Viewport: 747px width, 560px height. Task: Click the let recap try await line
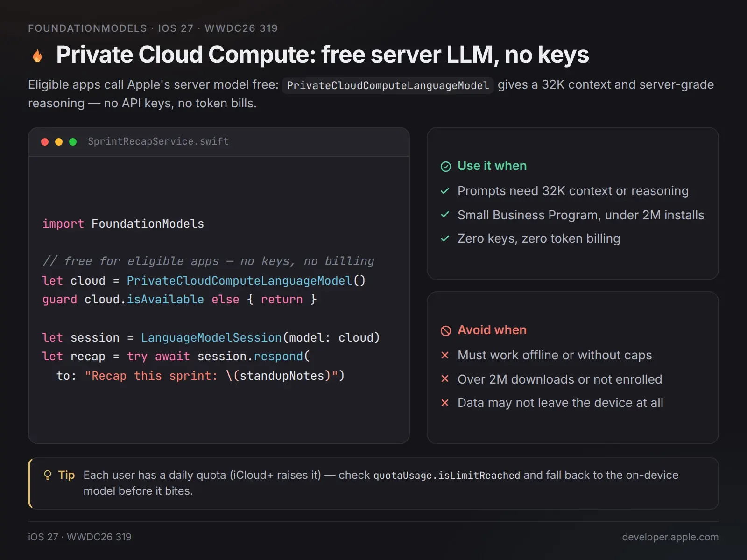[176, 357]
